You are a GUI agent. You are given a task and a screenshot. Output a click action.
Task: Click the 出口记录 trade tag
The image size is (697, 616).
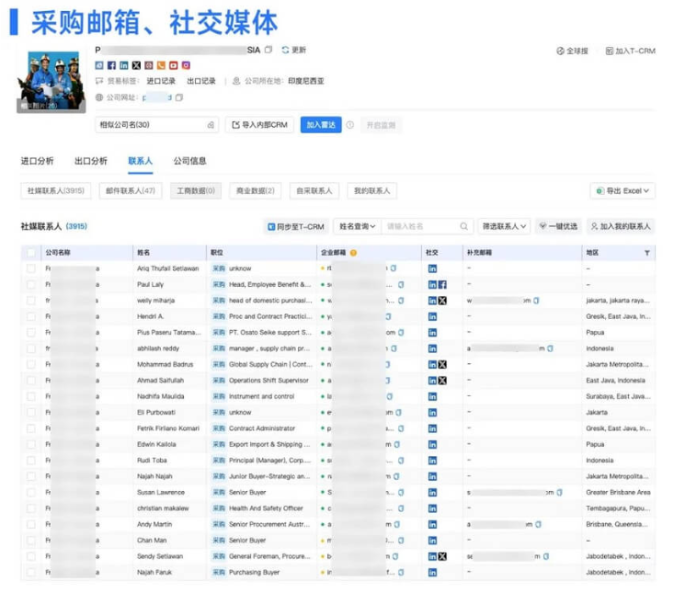(x=201, y=81)
